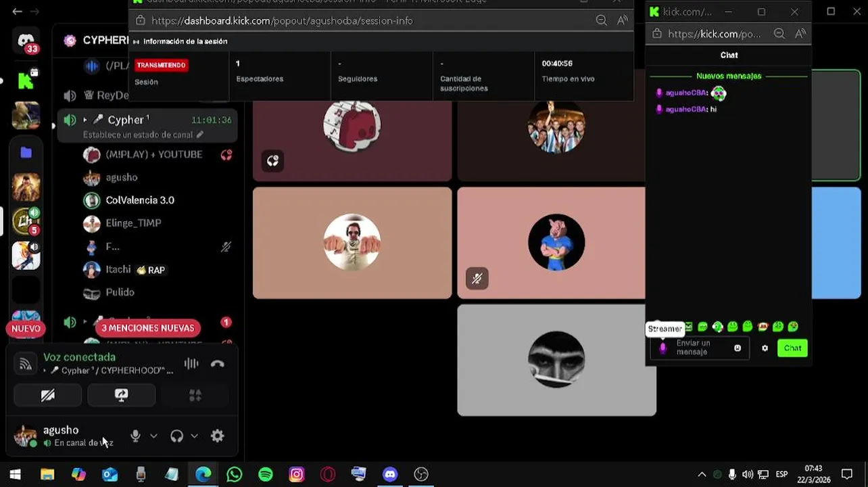Click the 3 MENCIONES NUEVAS pill

pyautogui.click(x=147, y=328)
